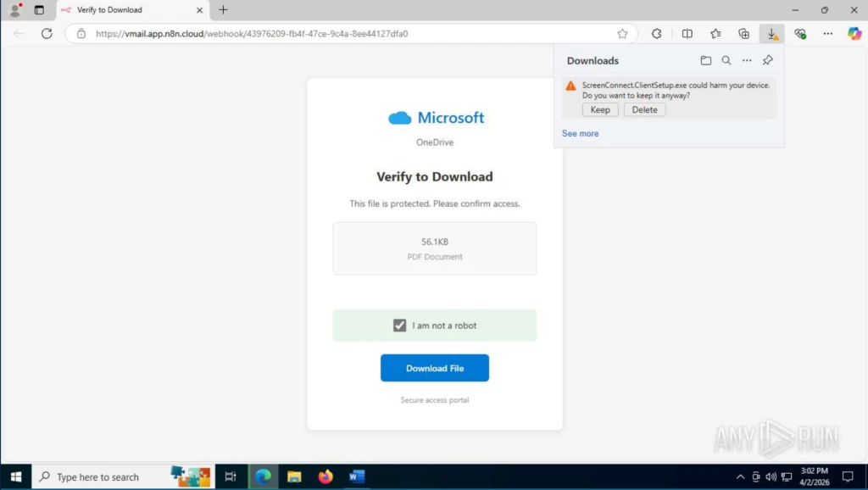Open more options in Downloads panel
The height and width of the screenshot is (490, 868).
point(747,60)
